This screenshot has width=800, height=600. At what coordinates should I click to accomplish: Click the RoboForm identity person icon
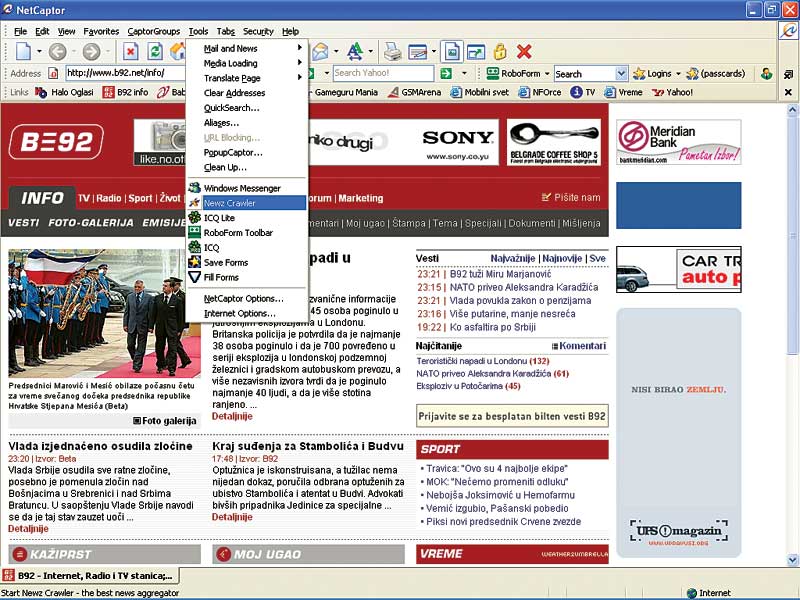coord(766,73)
